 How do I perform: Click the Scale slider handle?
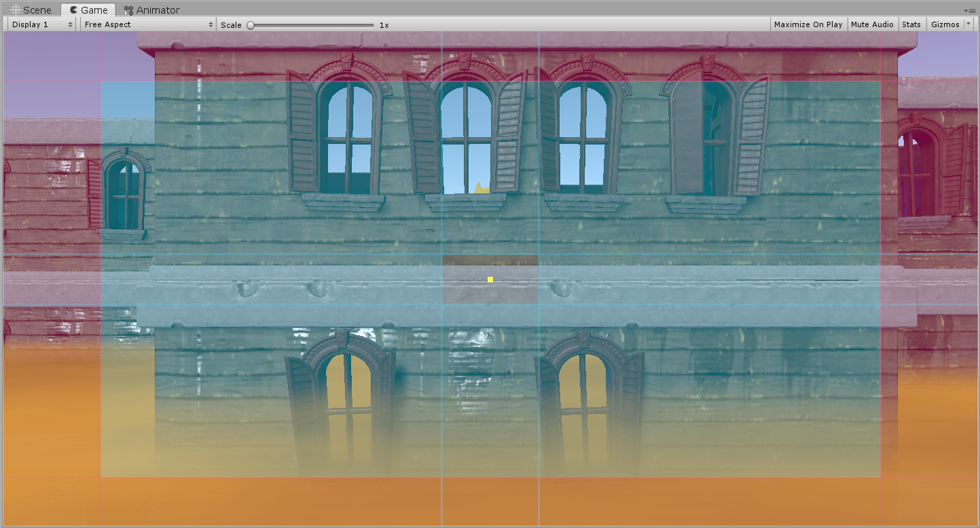pyautogui.click(x=251, y=25)
